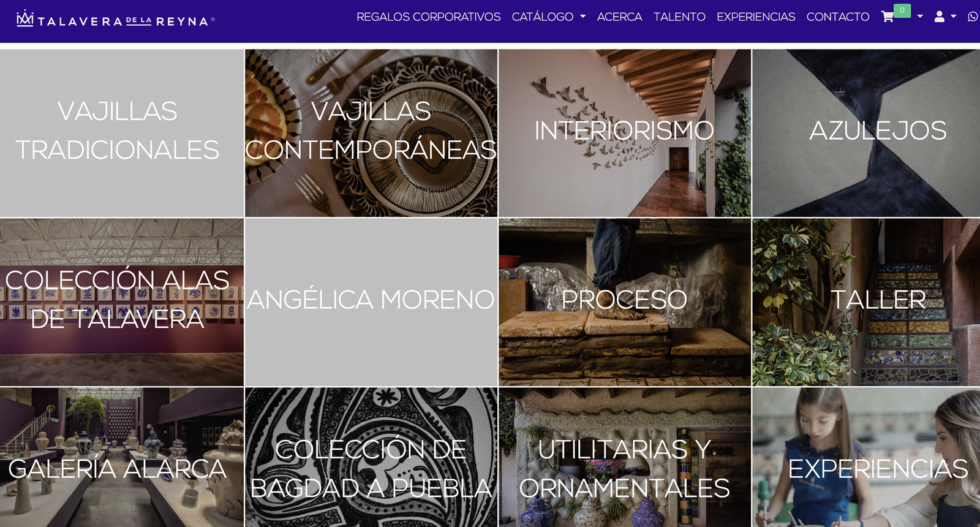Image resolution: width=980 pixels, height=527 pixels.
Task: Go to the Acerca page
Action: (x=620, y=17)
